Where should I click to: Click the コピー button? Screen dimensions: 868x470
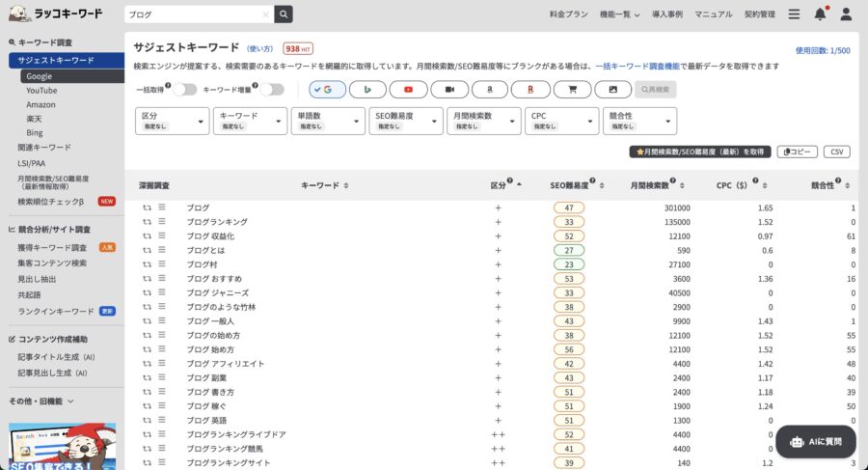[798, 152]
